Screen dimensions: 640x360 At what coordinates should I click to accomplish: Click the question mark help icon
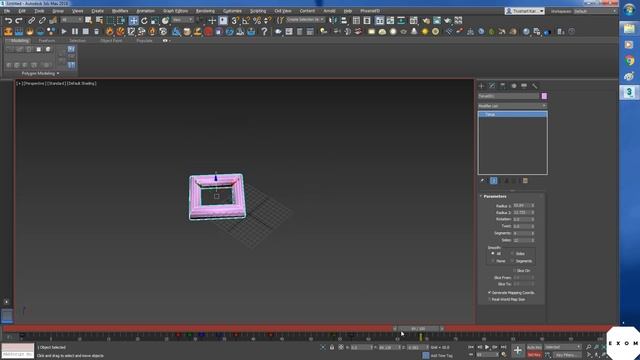[x=264, y=31]
